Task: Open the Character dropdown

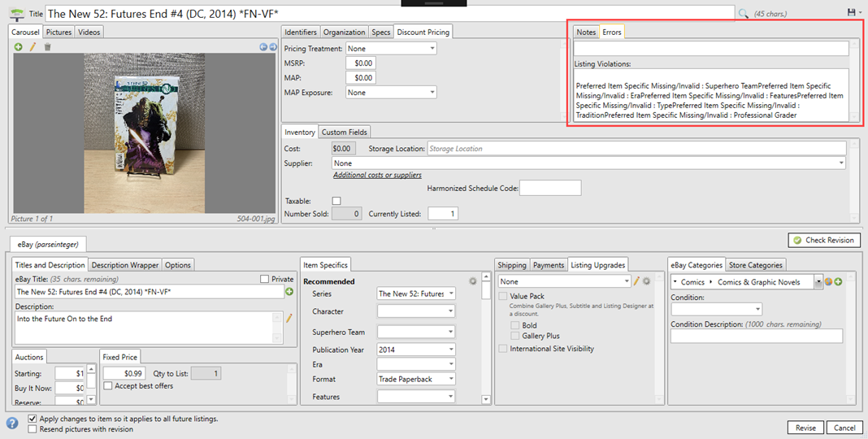Action: tap(416, 311)
